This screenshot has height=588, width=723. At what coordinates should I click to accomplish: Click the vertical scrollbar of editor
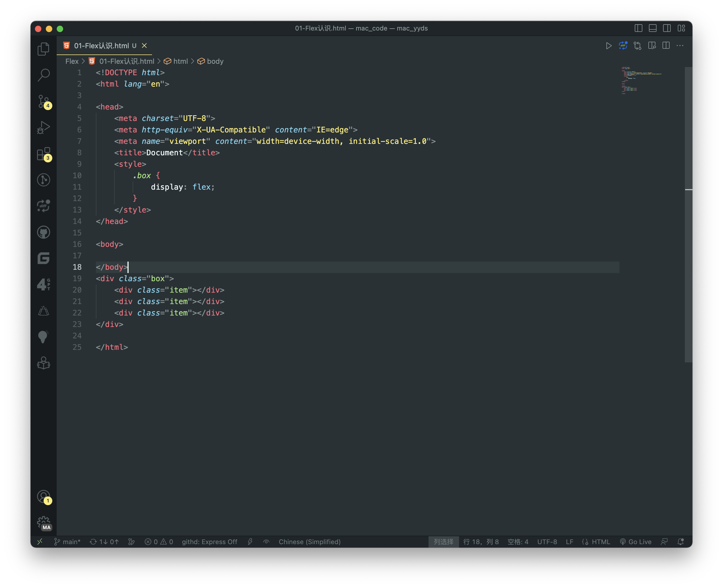tap(688, 214)
